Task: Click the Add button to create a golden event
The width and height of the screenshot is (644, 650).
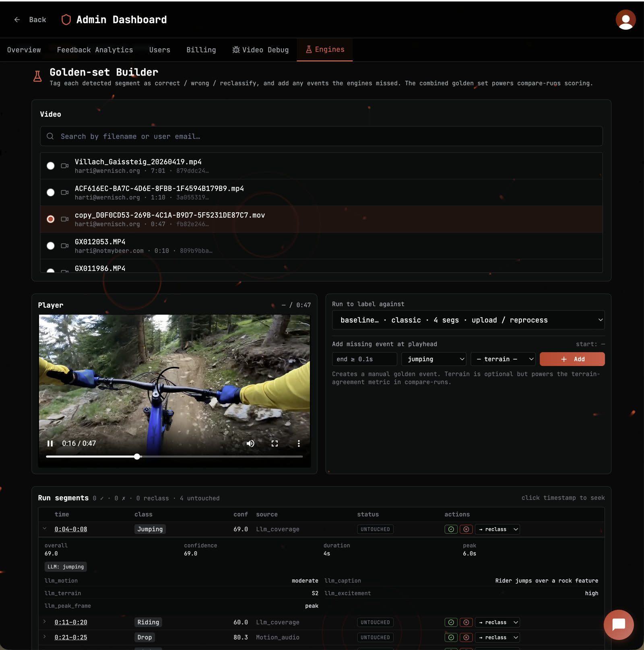Action: pos(572,359)
